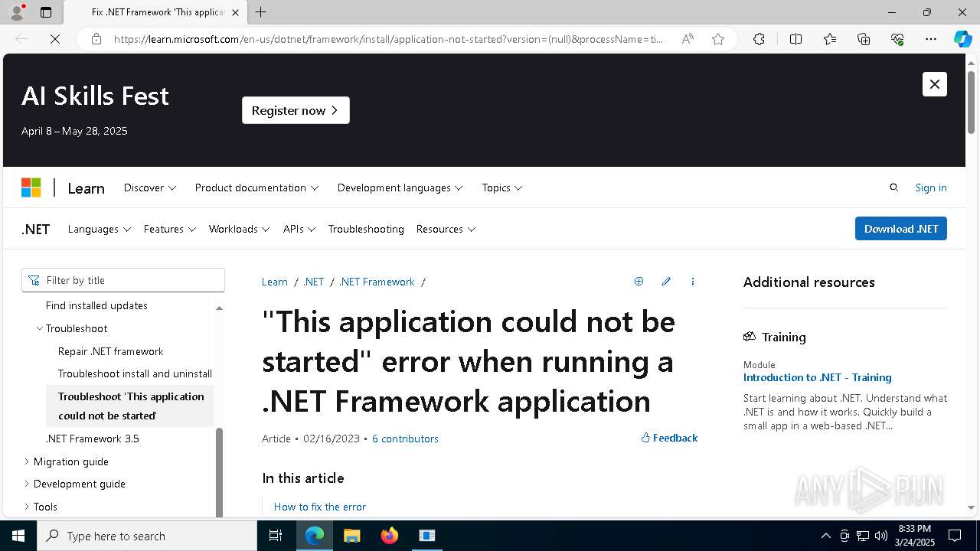Image resolution: width=980 pixels, height=551 pixels.
Task: Open the Windows Start menu
Action: click(18, 536)
